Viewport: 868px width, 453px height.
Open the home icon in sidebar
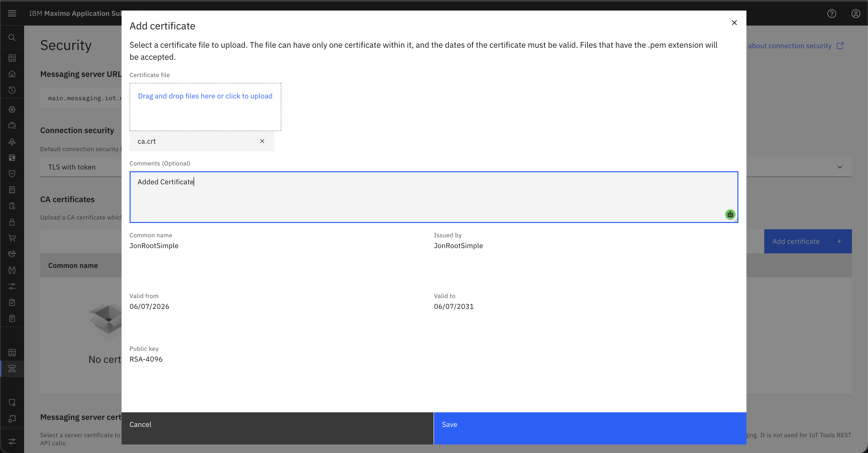12,74
